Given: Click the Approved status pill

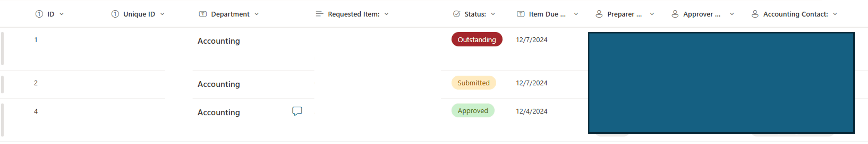Looking at the screenshot, I should [472, 111].
